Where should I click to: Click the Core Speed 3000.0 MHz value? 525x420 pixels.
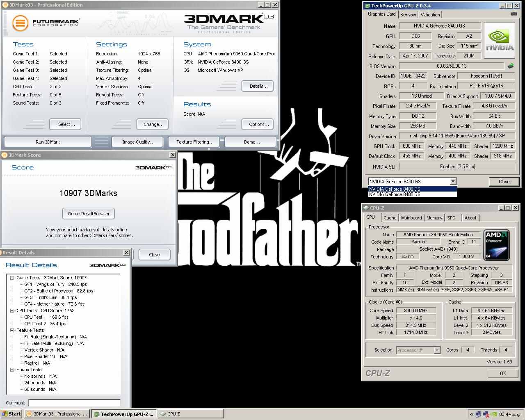click(x=416, y=310)
